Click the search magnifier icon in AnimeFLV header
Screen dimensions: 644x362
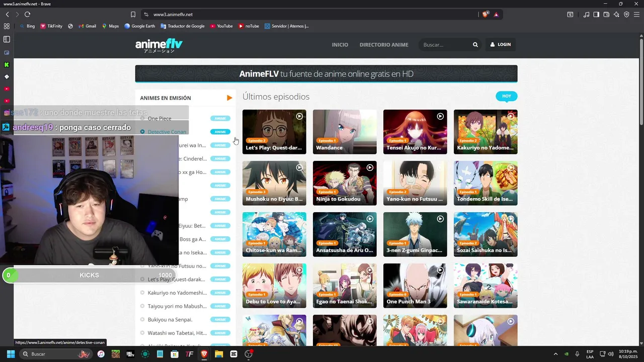(475, 45)
